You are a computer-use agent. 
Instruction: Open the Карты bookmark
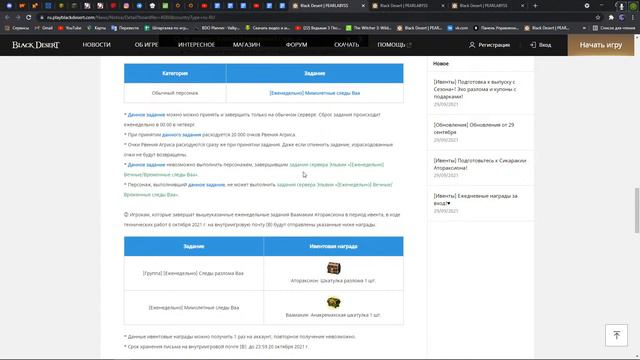[x=96, y=28]
